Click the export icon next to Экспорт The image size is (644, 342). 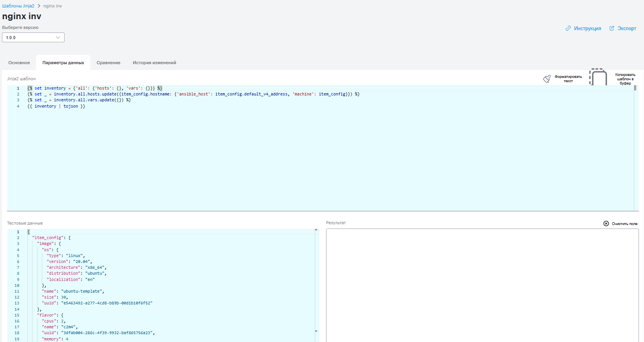click(x=612, y=28)
